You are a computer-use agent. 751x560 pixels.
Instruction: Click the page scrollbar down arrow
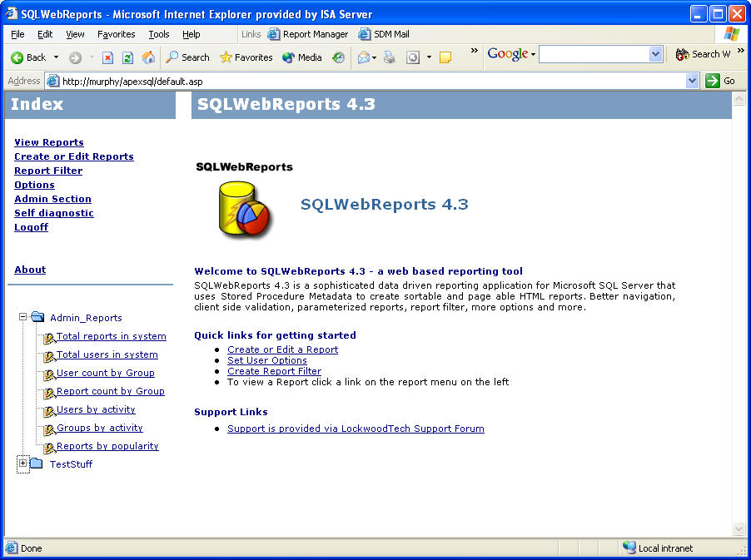(739, 528)
